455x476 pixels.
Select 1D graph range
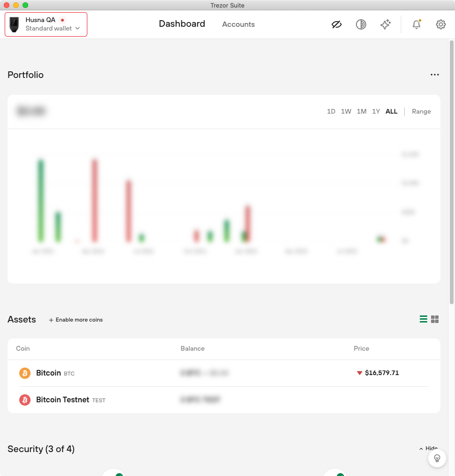331,111
